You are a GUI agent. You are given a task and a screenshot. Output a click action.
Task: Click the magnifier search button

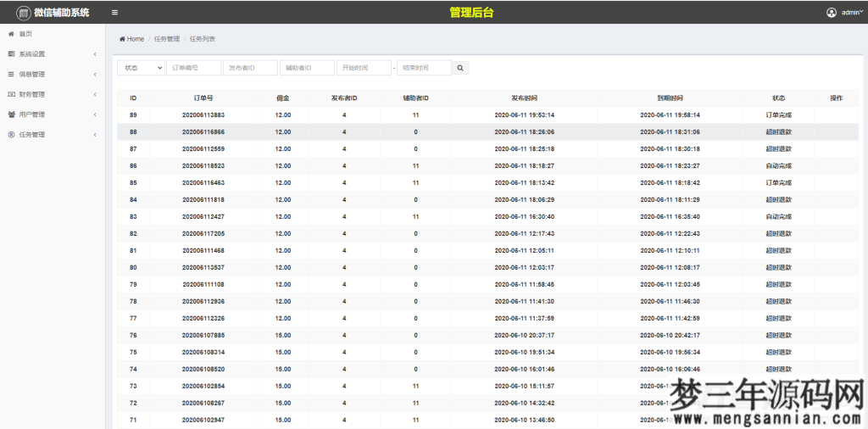click(460, 68)
